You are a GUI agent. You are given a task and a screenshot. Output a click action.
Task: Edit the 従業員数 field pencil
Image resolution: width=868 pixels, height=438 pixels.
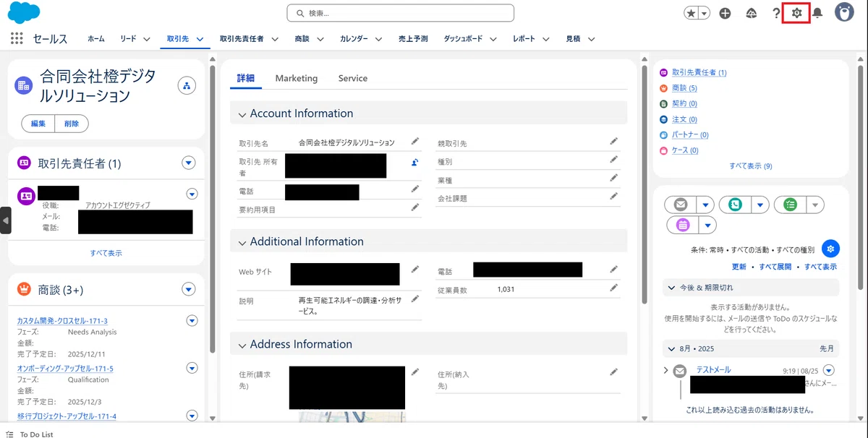tap(614, 288)
